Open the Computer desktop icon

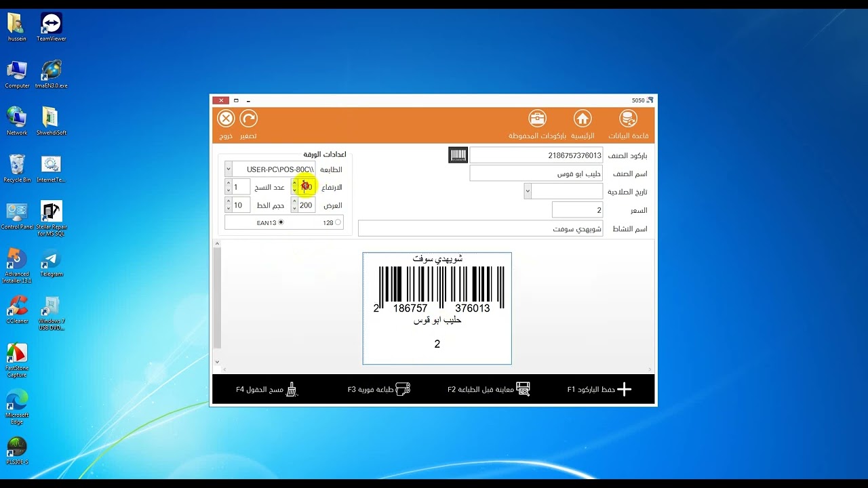(17, 75)
